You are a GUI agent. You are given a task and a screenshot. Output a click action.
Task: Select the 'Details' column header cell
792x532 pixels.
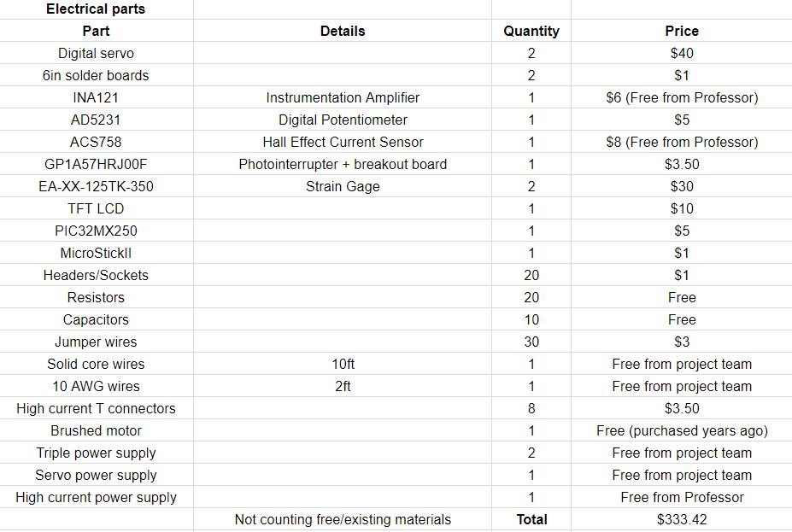pos(343,31)
